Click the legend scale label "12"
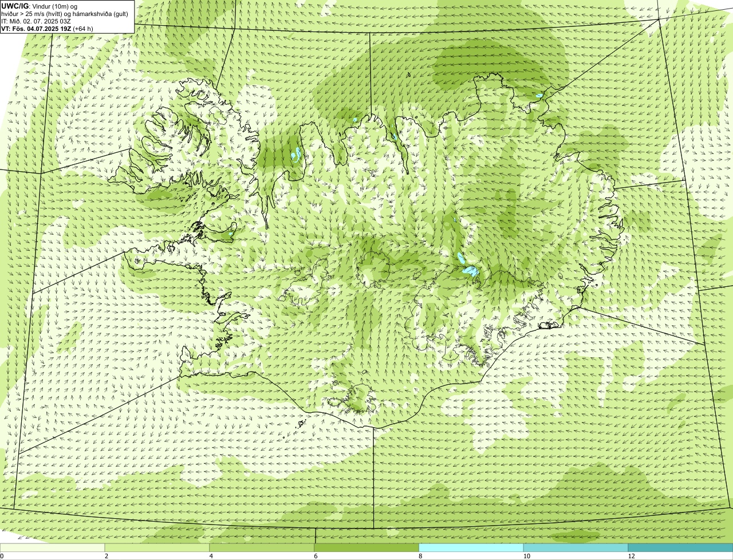This screenshot has height=560, width=733. click(x=631, y=556)
